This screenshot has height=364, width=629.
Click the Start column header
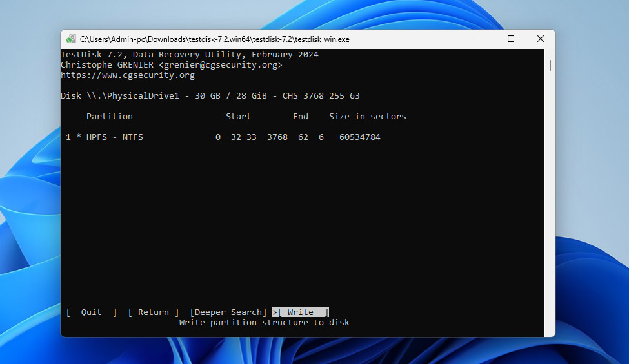(238, 117)
